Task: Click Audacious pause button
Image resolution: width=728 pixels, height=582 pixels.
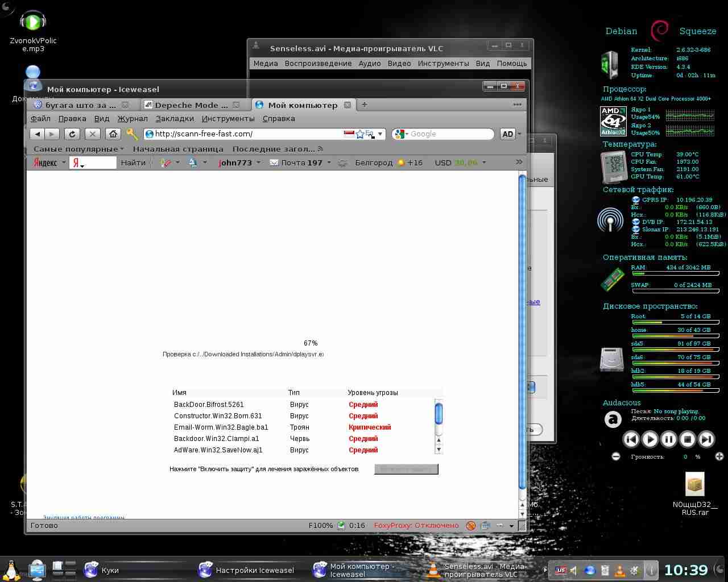Action: pyautogui.click(x=668, y=439)
